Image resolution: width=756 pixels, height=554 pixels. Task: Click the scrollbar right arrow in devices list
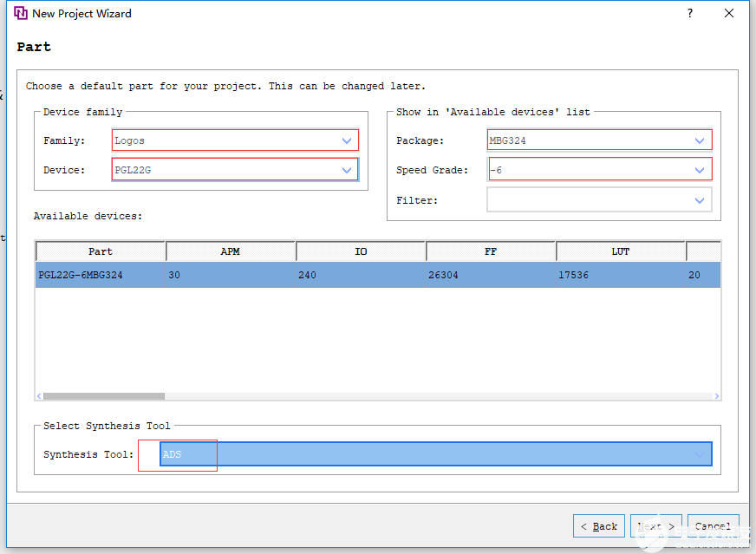point(717,396)
